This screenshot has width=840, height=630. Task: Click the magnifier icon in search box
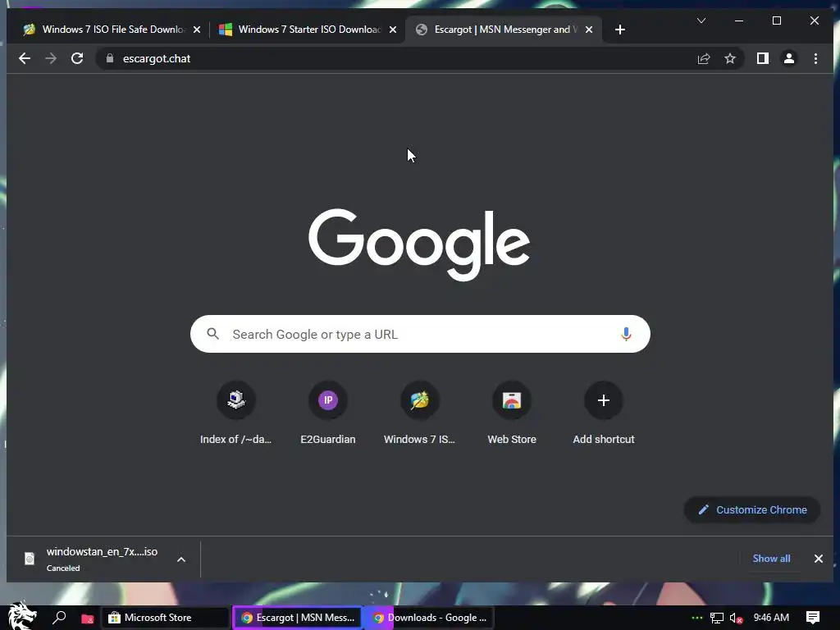212,334
